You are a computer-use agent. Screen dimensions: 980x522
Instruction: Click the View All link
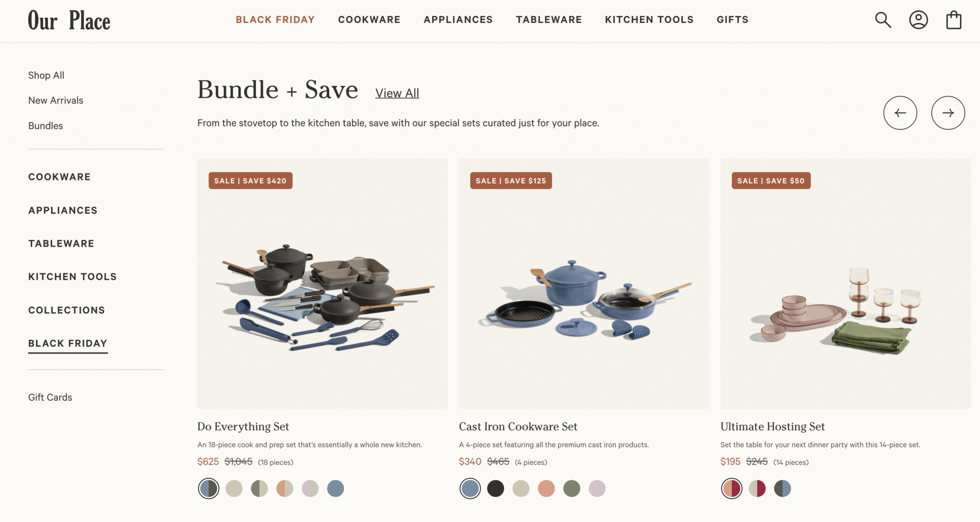pyautogui.click(x=397, y=93)
